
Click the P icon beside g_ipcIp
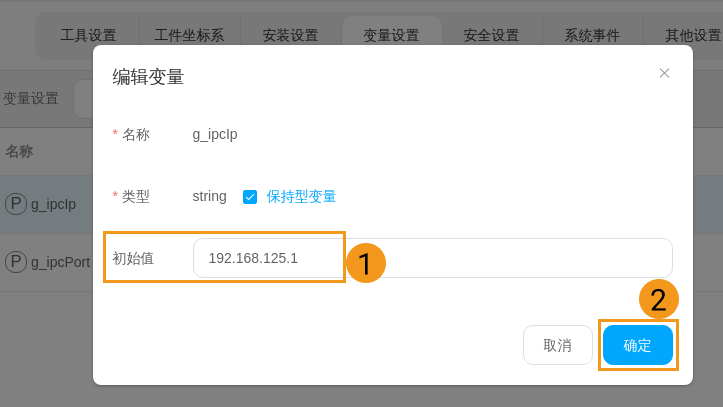point(16,204)
